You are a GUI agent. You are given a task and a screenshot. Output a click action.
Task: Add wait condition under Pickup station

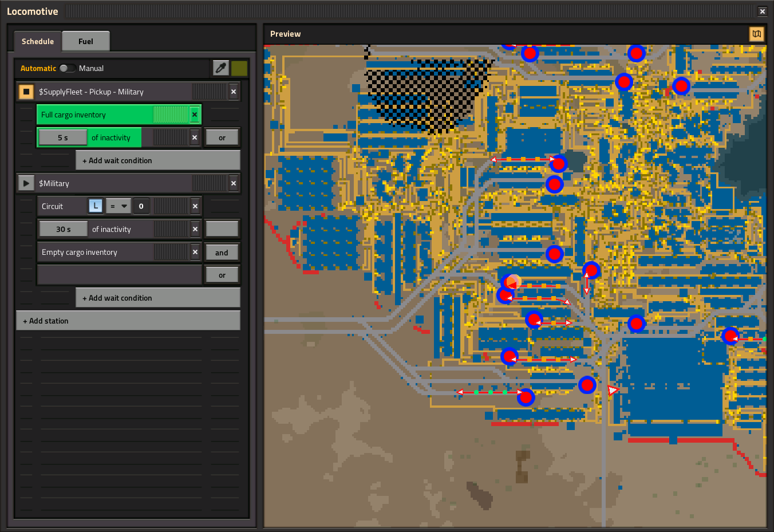(x=158, y=160)
